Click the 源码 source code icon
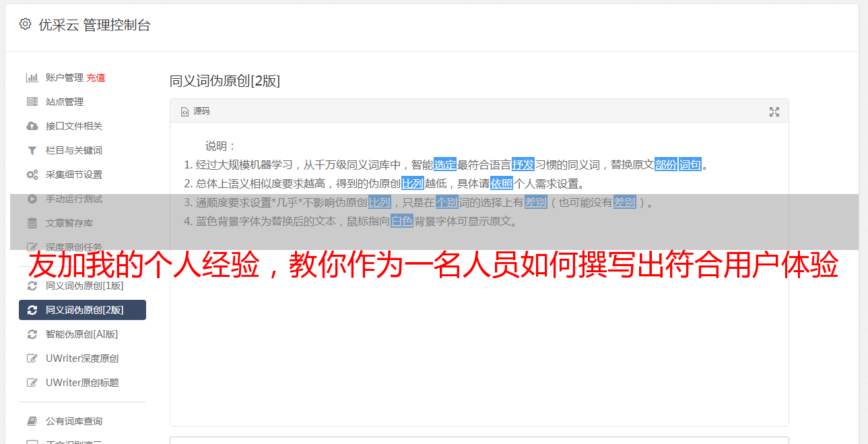The height and width of the screenshot is (444, 868). [x=185, y=112]
